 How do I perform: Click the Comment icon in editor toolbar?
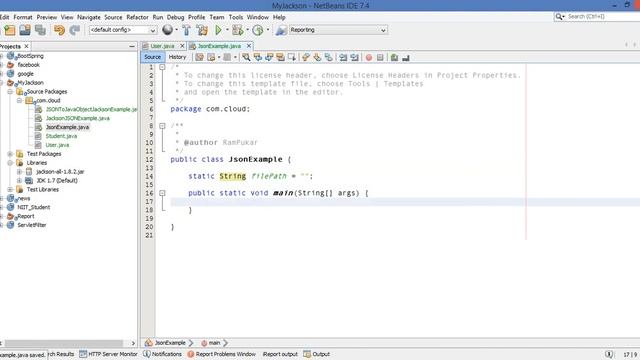394,58
